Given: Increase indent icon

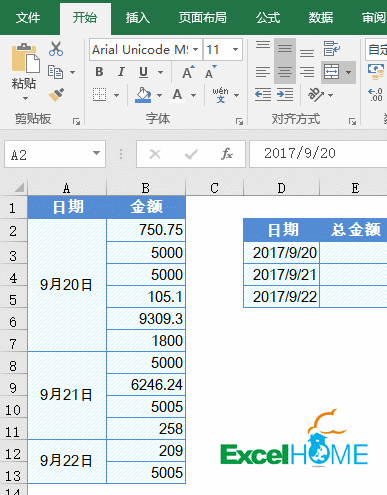Looking at the screenshot, I should (285, 95).
